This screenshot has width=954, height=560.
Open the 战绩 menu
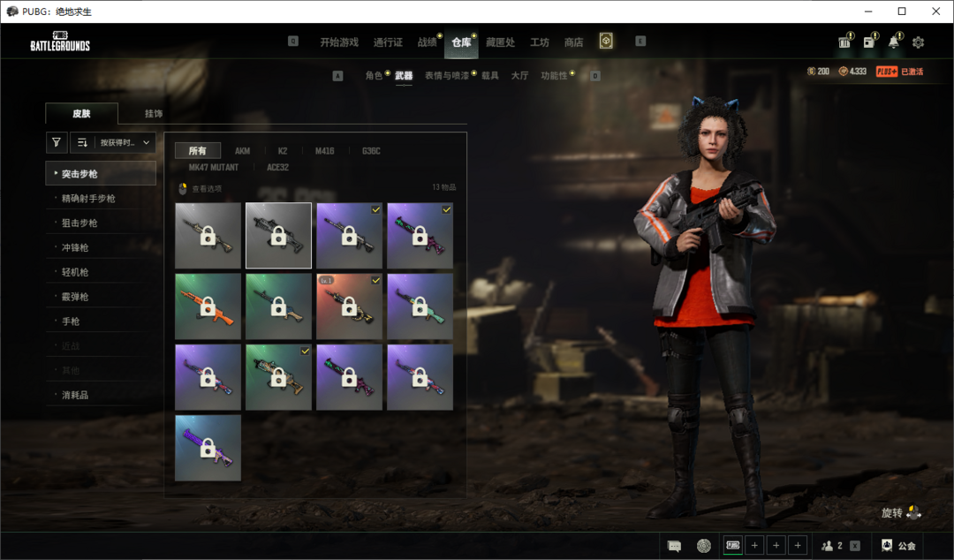(x=427, y=42)
